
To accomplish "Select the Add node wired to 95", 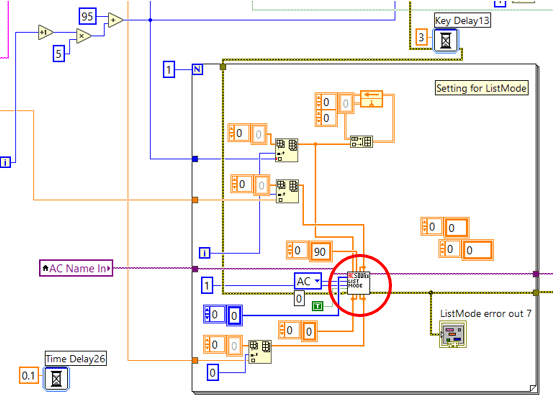I will coord(115,20).
